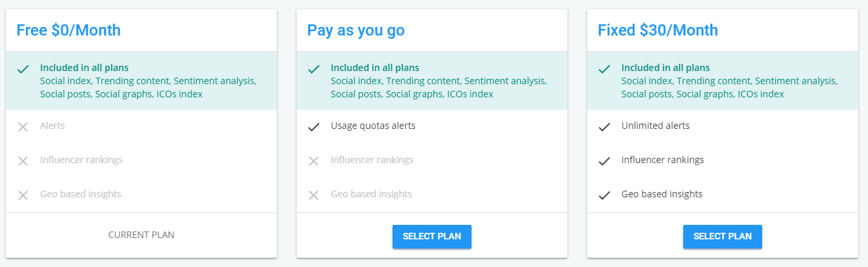Click the X icon beside Geo based insights in Free plan
The height and width of the screenshot is (267, 868).
(23, 195)
